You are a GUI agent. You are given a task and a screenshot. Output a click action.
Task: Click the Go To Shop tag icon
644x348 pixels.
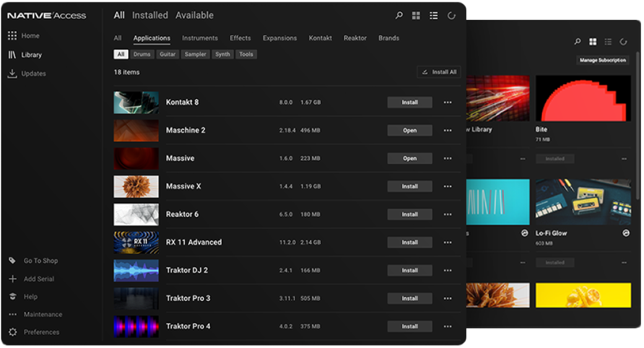12,261
